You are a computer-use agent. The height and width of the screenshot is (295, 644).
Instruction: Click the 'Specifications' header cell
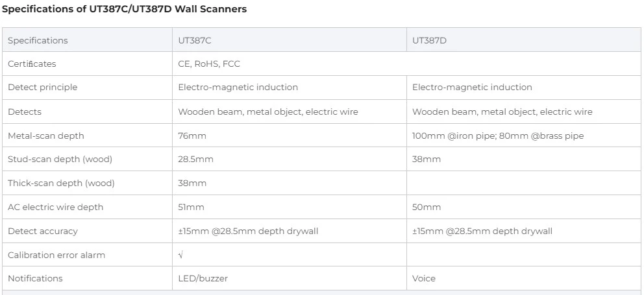38,40
